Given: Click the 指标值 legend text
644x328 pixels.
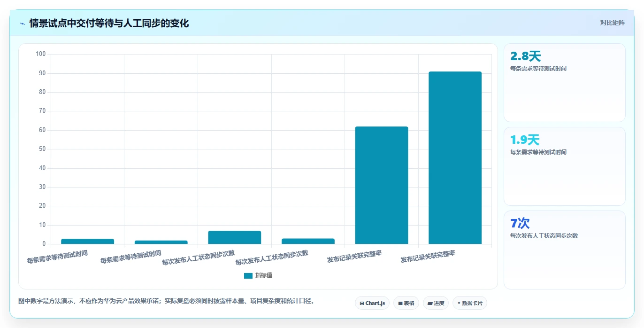Looking at the screenshot, I should tap(264, 275).
